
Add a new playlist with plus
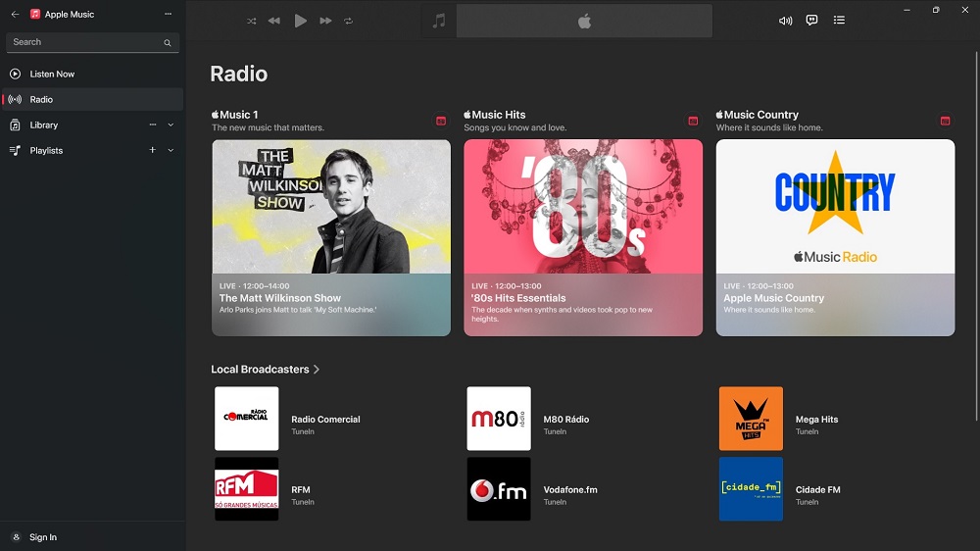point(153,150)
